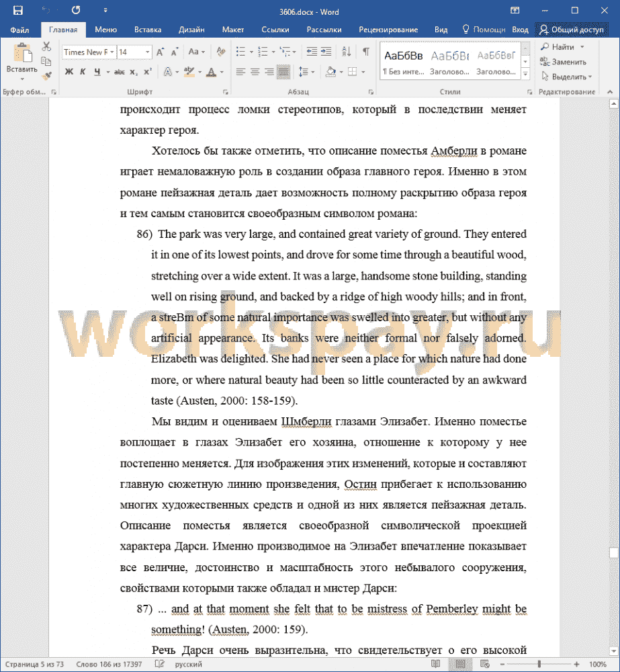Align text right
The width and height of the screenshot is (620, 672).
pos(269,72)
